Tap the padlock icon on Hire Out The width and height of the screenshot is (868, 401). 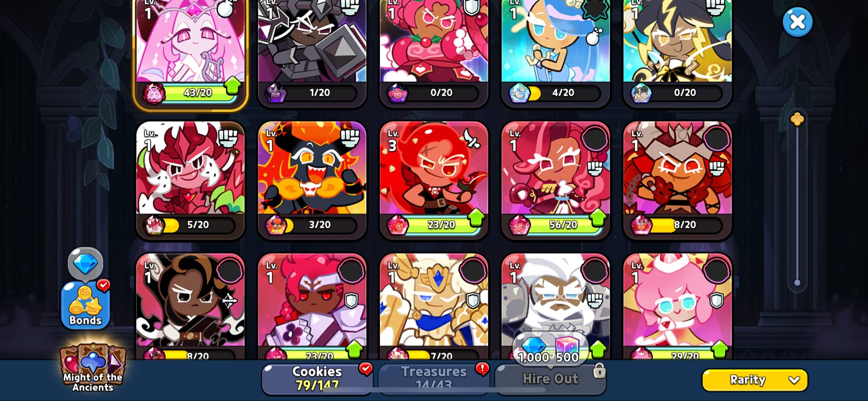(599, 371)
